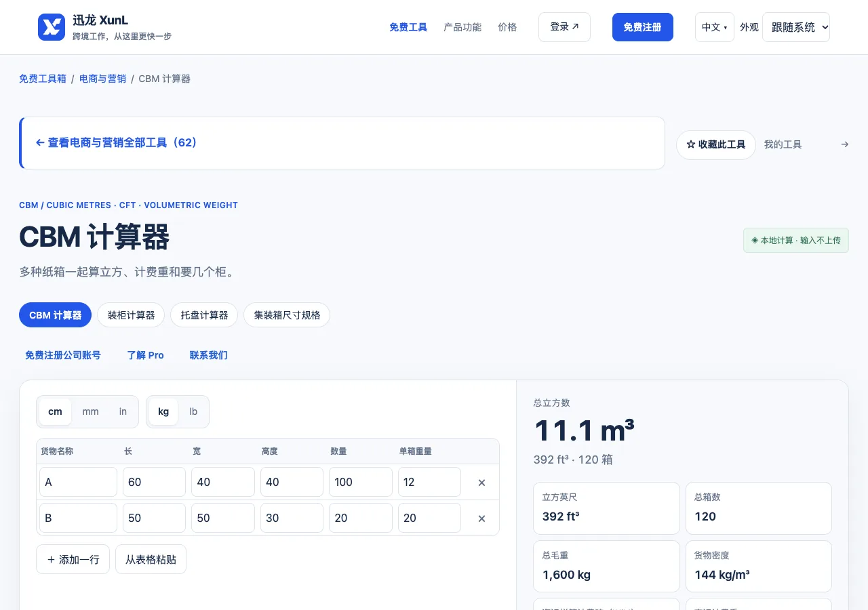Go to 免费工具箱 breadcrumb
Screen dimensions: 868x610
(x=43, y=79)
